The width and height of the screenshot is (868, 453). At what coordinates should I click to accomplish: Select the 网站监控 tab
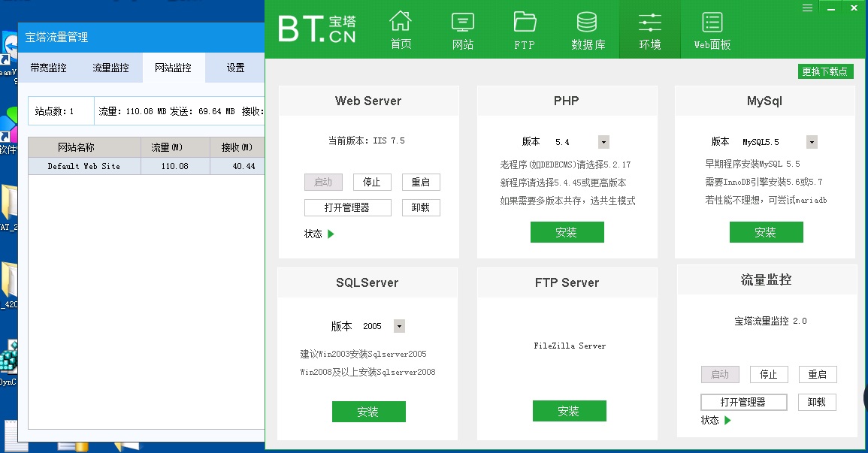[174, 68]
